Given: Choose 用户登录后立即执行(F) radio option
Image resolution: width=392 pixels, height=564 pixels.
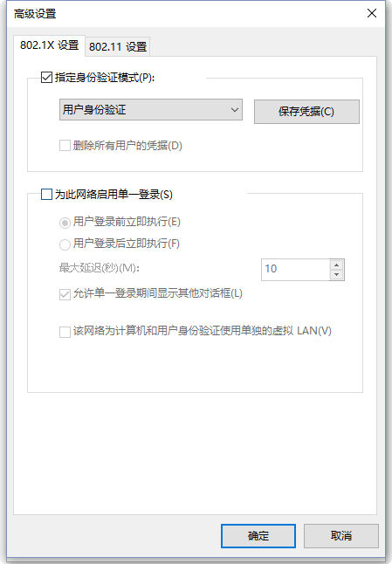Looking at the screenshot, I should [x=65, y=245].
